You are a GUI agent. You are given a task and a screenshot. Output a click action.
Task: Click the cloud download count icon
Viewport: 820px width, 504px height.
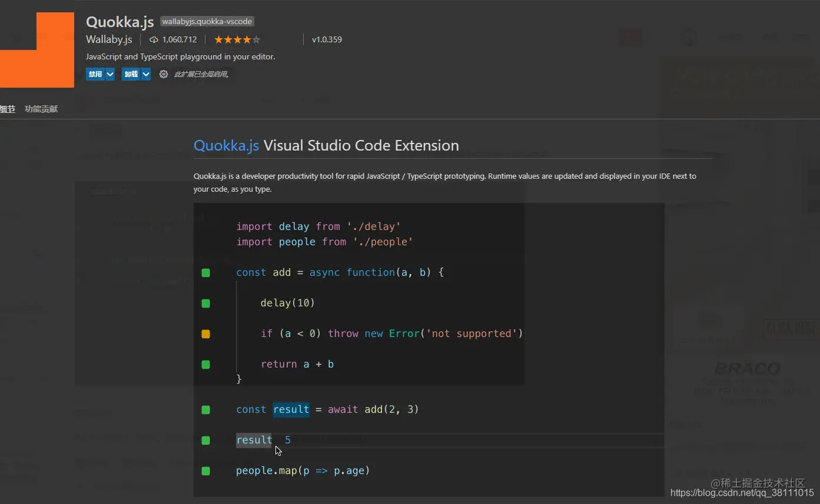pos(154,39)
